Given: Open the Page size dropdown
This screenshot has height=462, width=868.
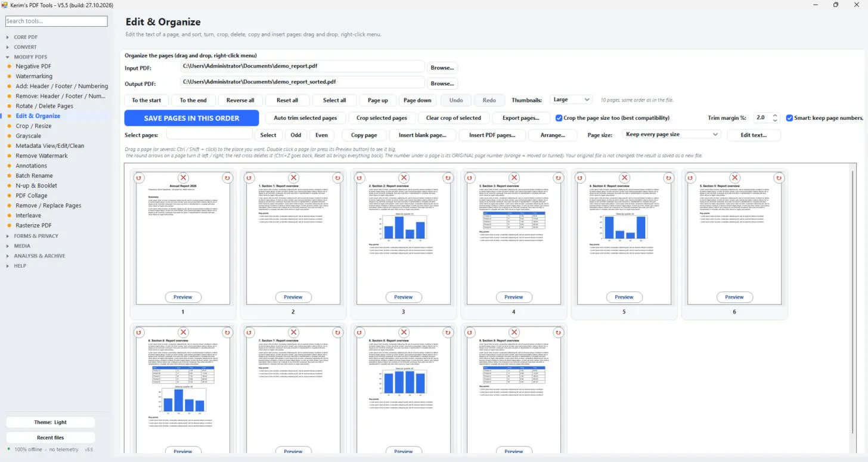Looking at the screenshot, I should click(x=672, y=135).
